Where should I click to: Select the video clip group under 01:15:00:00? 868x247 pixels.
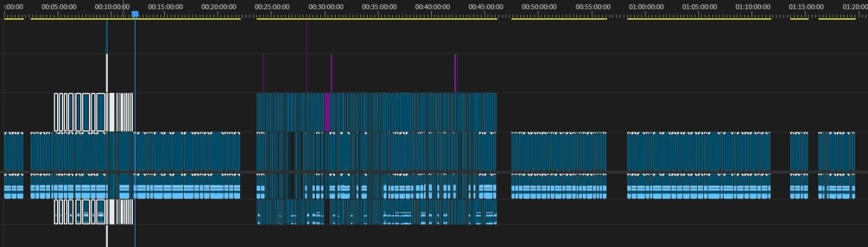coord(799,151)
